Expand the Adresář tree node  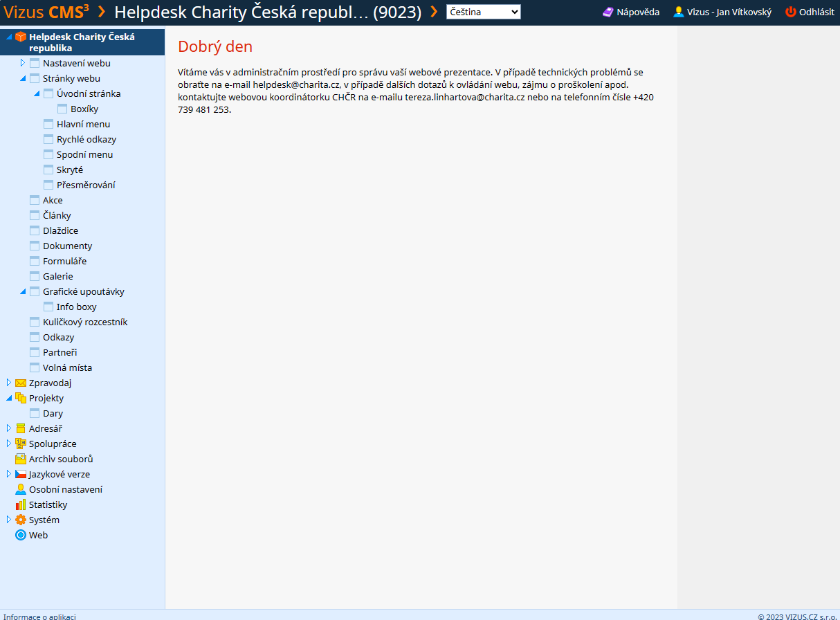point(9,428)
